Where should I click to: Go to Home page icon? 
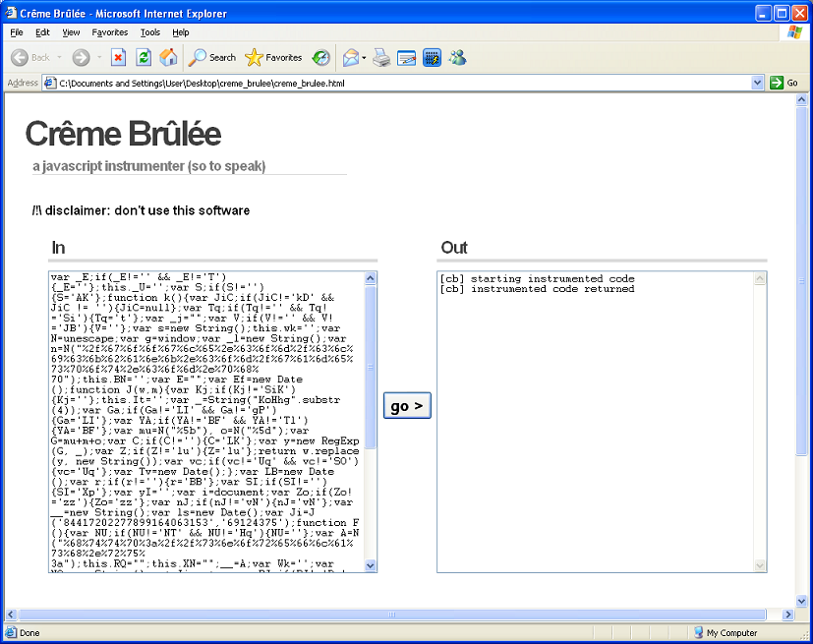coord(168,58)
